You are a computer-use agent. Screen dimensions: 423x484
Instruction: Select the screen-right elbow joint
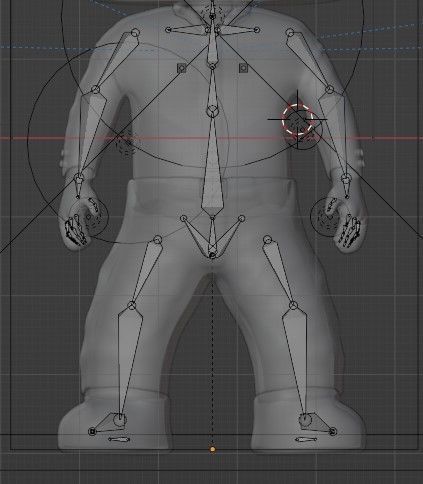329,89
